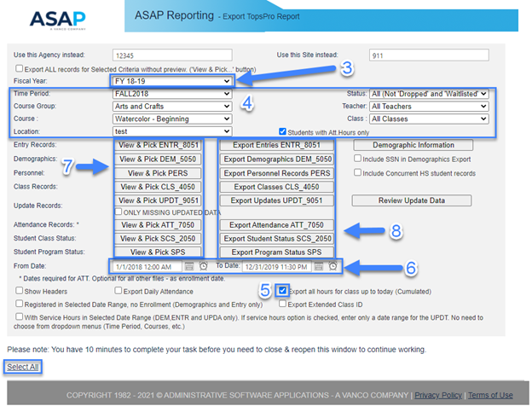Open Demographic Information button
The width and height of the screenshot is (532, 406).
[413, 145]
